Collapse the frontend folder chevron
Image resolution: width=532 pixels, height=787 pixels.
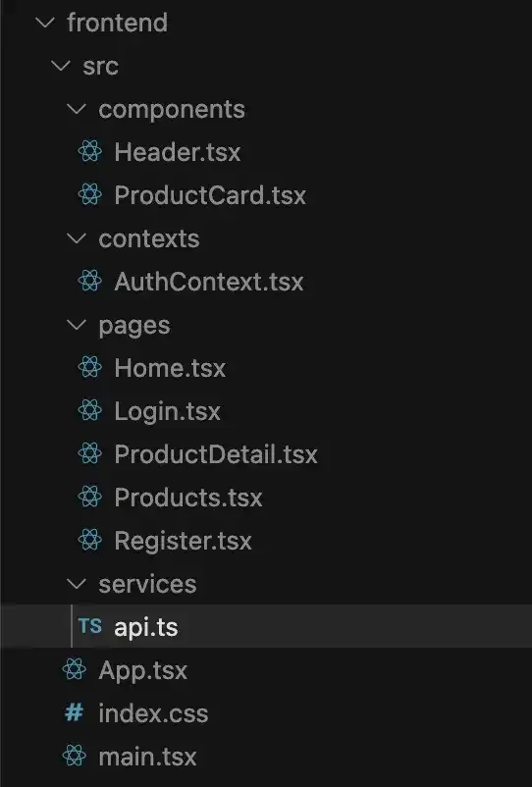click(x=45, y=23)
